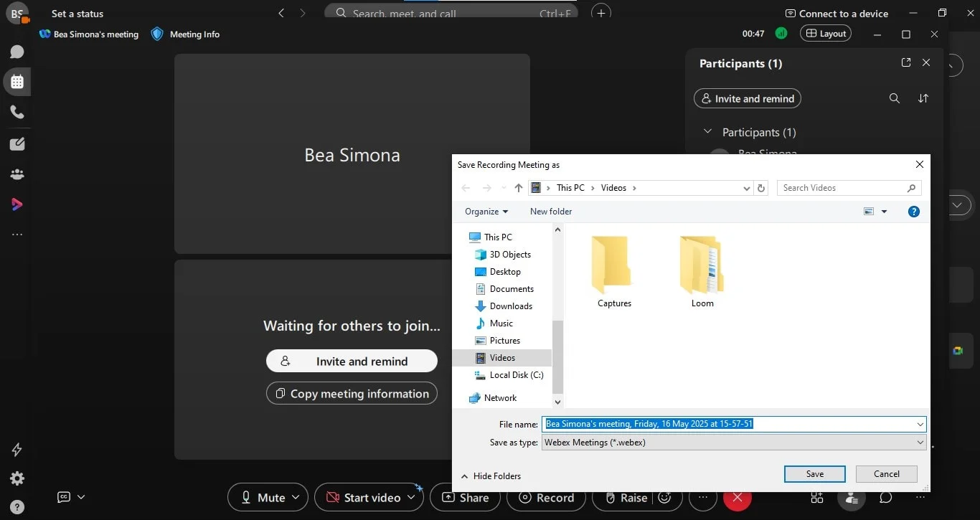Select the Captures folder

[x=614, y=272]
